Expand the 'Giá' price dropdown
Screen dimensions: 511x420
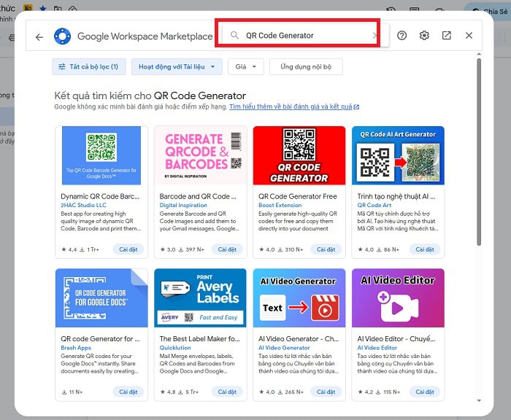246,67
